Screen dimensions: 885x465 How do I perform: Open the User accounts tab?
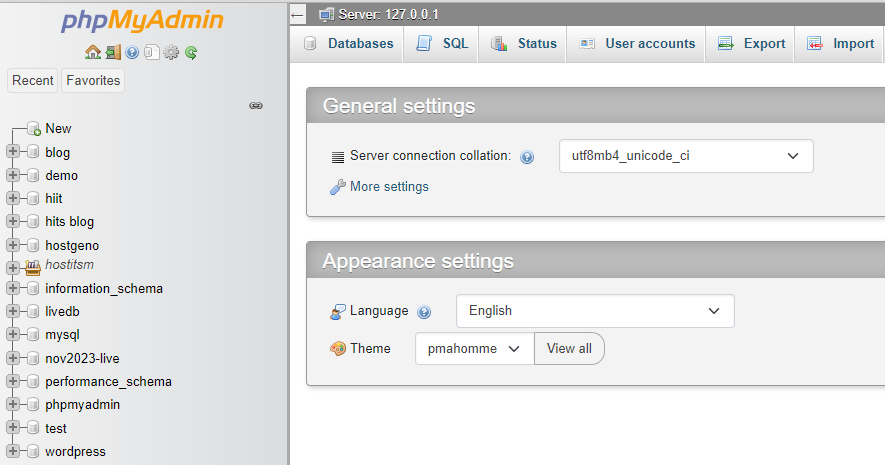pos(636,43)
